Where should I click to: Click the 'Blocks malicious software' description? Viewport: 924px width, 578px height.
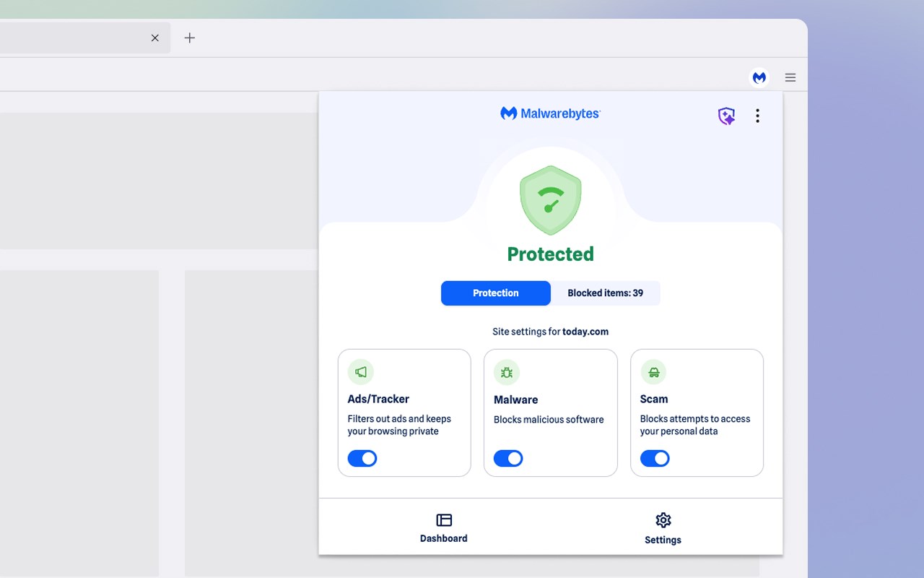(x=549, y=420)
